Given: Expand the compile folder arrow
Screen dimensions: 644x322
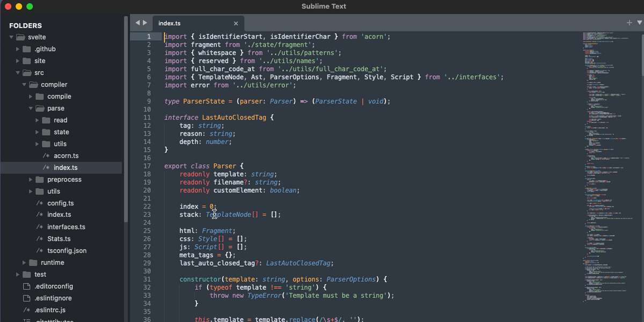Looking at the screenshot, I should coord(31,97).
